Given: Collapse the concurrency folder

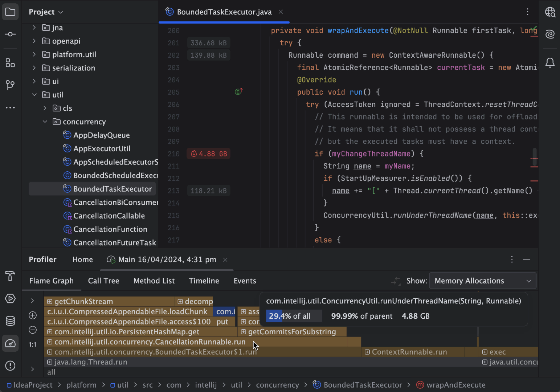Looking at the screenshot, I should click(45, 122).
